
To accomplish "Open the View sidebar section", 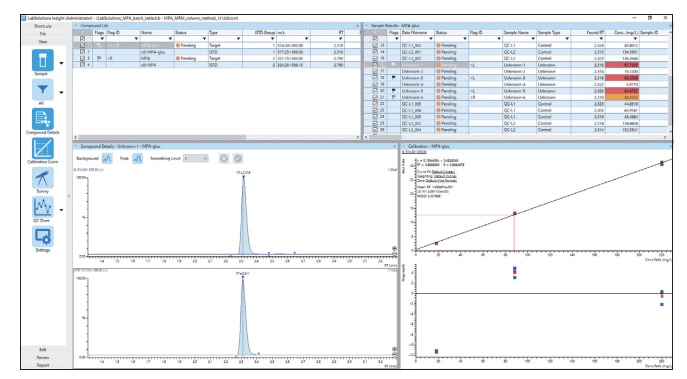I will point(42,42).
